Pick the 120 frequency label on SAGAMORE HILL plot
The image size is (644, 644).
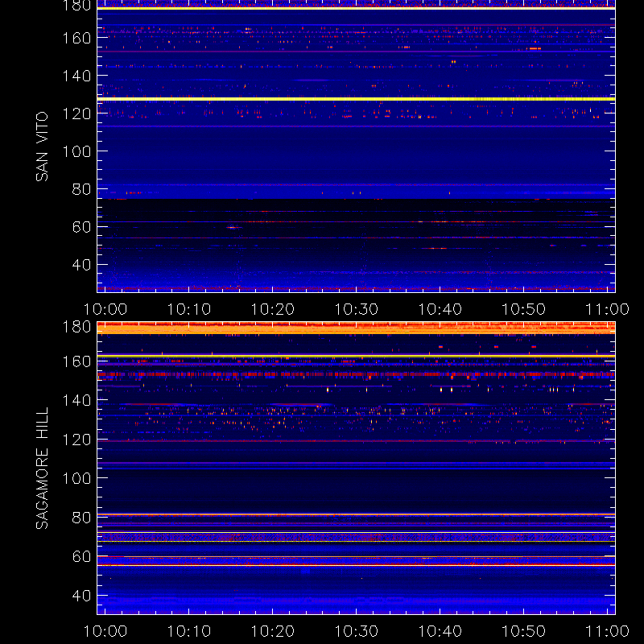coord(76,440)
